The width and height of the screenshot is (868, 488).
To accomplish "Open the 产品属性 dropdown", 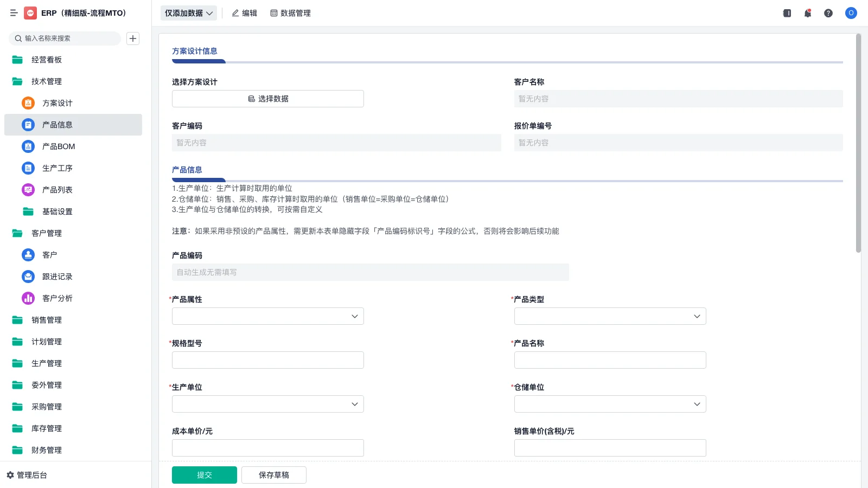I will point(267,316).
